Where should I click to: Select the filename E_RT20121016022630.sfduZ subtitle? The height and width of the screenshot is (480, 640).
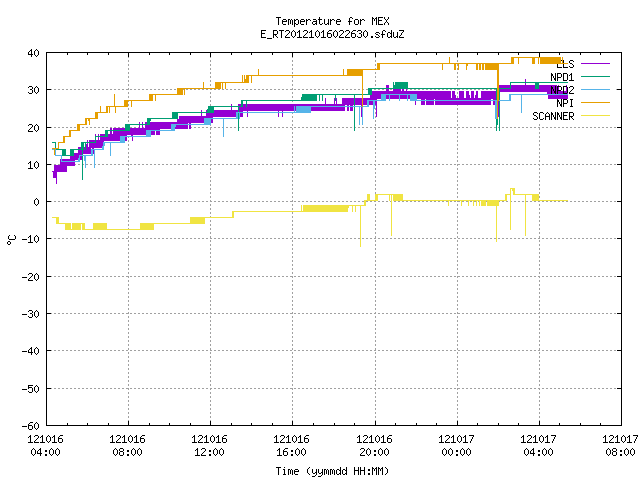point(332,34)
